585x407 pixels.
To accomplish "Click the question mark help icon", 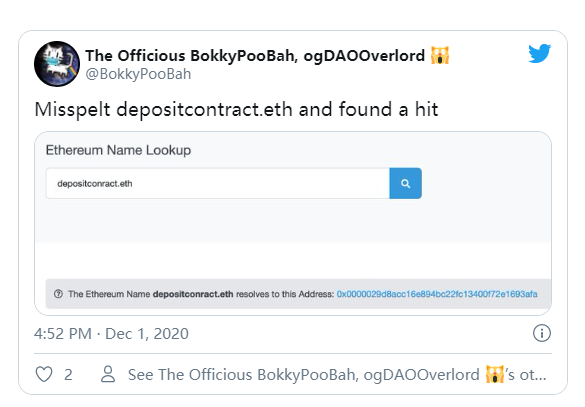I will pos(58,294).
